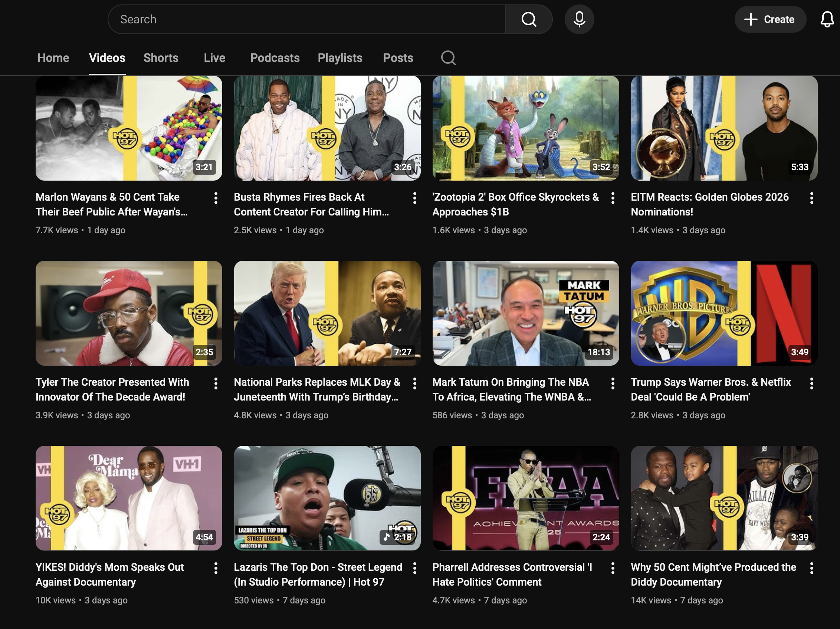Open options menu for Marlon Wayans video
840x629 pixels.
216,198
